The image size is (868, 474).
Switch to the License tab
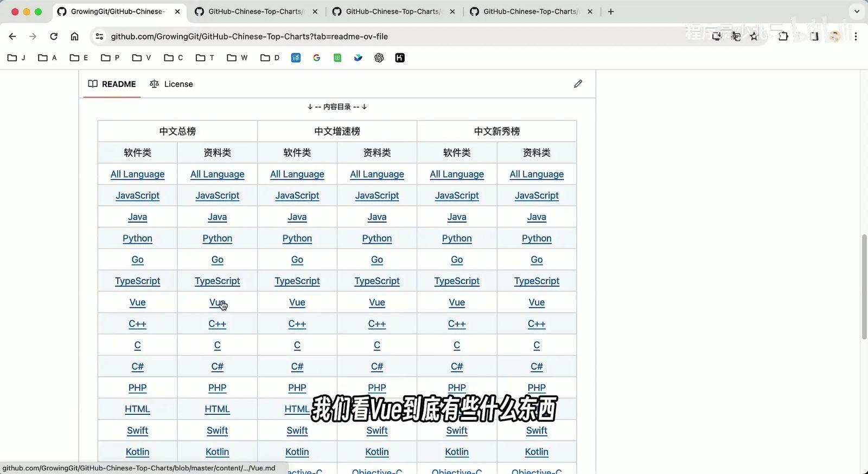[x=171, y=84]
